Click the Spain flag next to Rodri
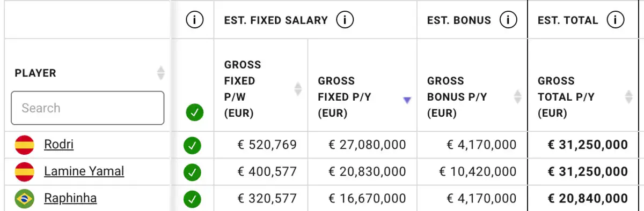 25,145
